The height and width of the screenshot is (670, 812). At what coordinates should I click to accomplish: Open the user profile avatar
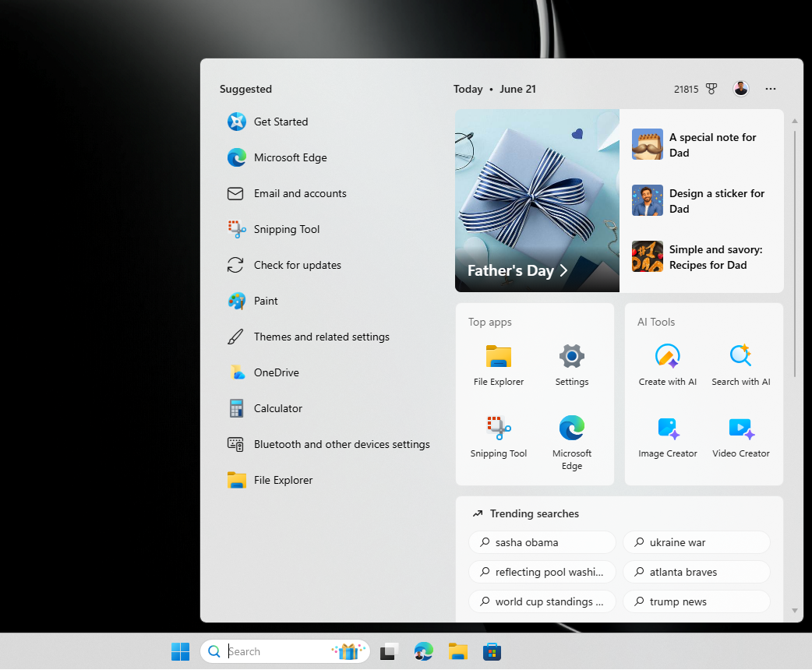pyautogui.click(x=741, y=89)
